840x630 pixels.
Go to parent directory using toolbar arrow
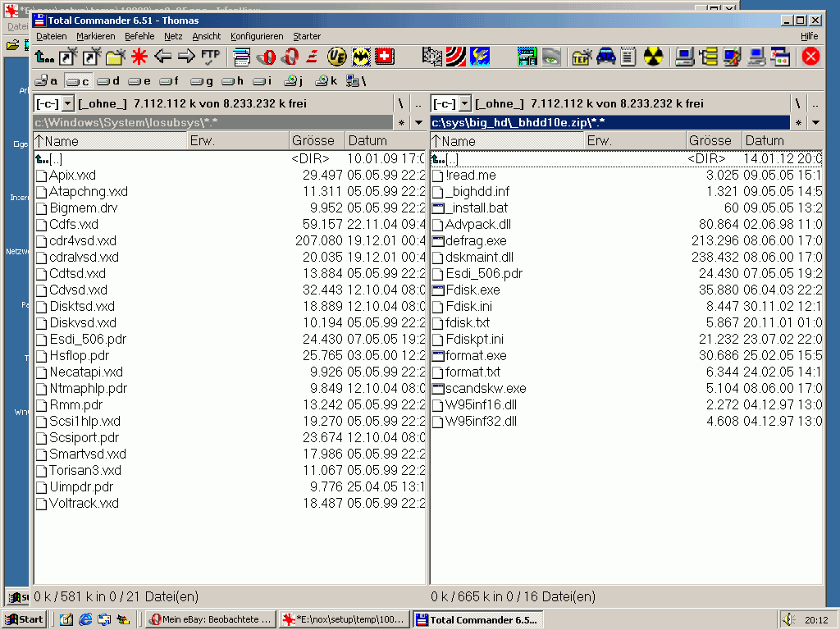(44, 57)
